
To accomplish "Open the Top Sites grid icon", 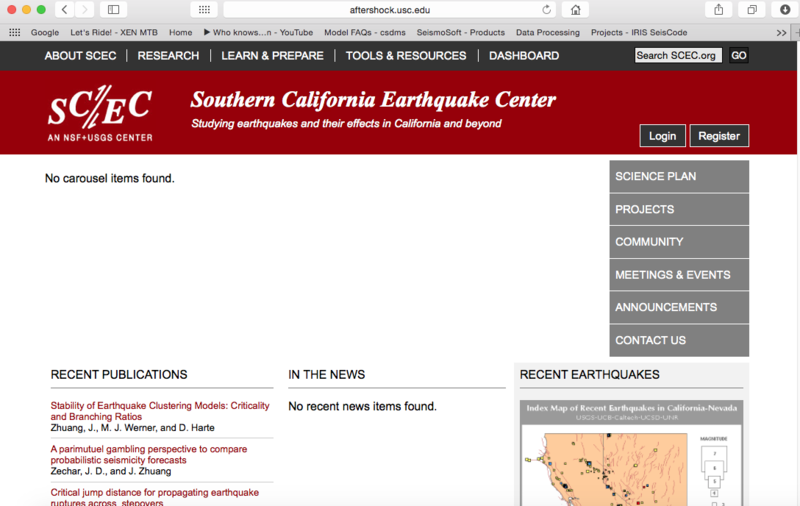I will 204,10.
